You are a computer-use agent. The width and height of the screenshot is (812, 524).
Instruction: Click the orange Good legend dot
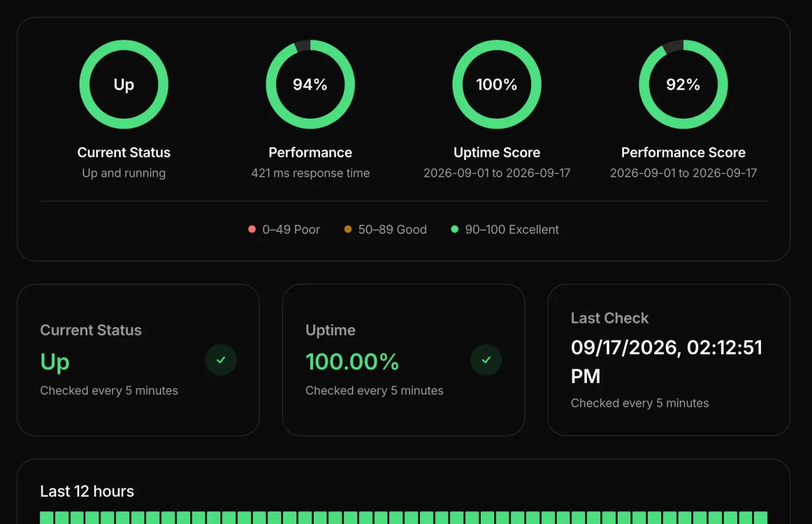pyautogui.click(x=348, y=229)
